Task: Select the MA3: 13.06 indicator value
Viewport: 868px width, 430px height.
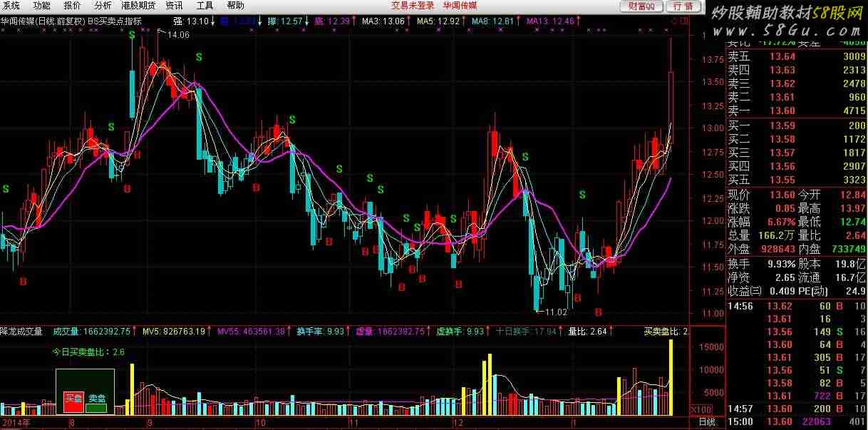Action: [x=383, y=21]
